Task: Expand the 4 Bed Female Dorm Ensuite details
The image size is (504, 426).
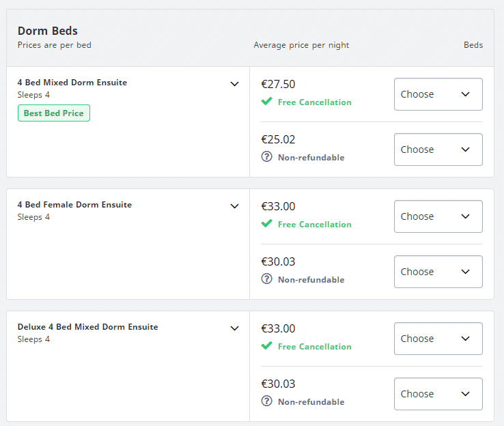Action: [x=235, y=206]
